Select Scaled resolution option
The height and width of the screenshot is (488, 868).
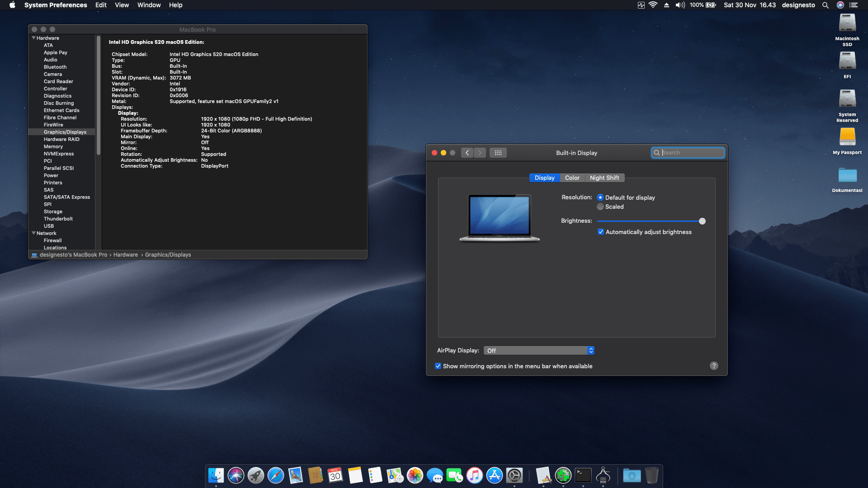[600, 206]
